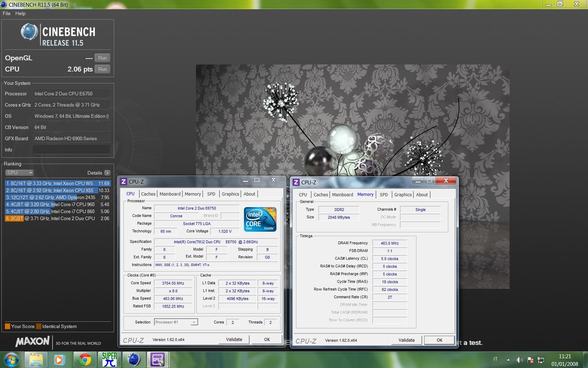Switch to Caches tab in left CPU-Z
588x368 pixels.
click(148, 194)
